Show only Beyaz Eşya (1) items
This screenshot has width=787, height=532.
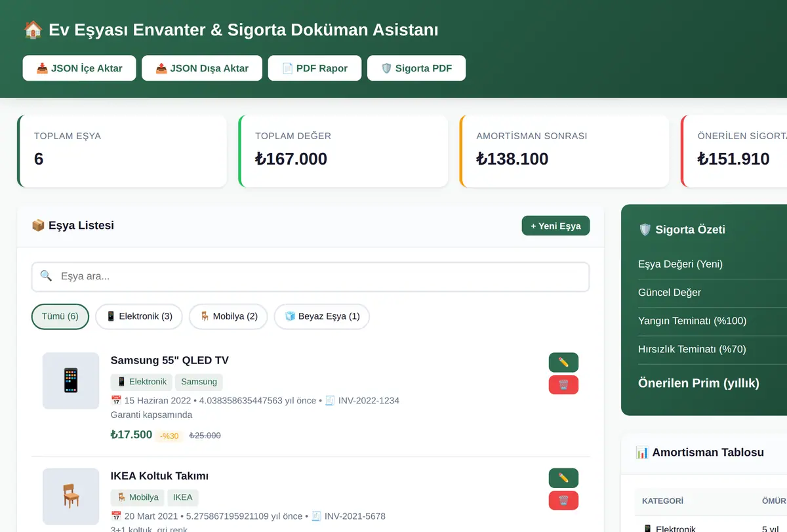322,316
